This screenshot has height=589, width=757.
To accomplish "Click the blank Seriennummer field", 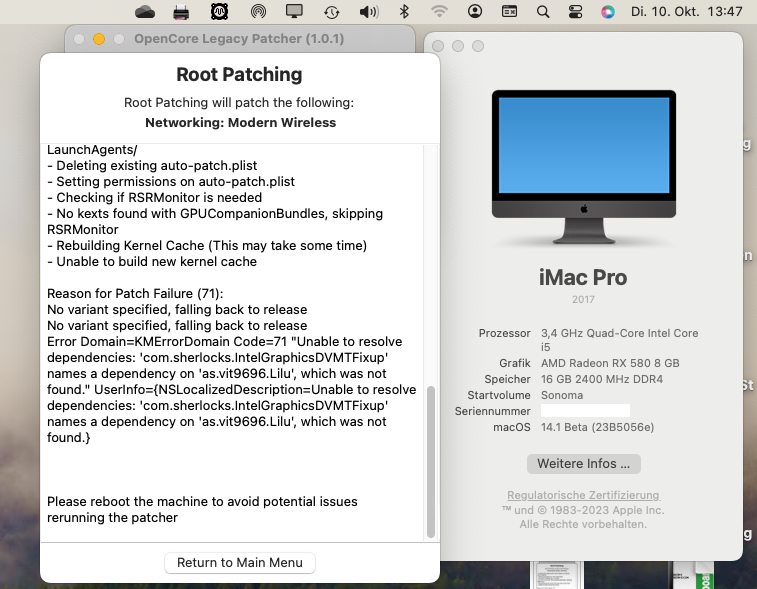I will tap(585, 411).
